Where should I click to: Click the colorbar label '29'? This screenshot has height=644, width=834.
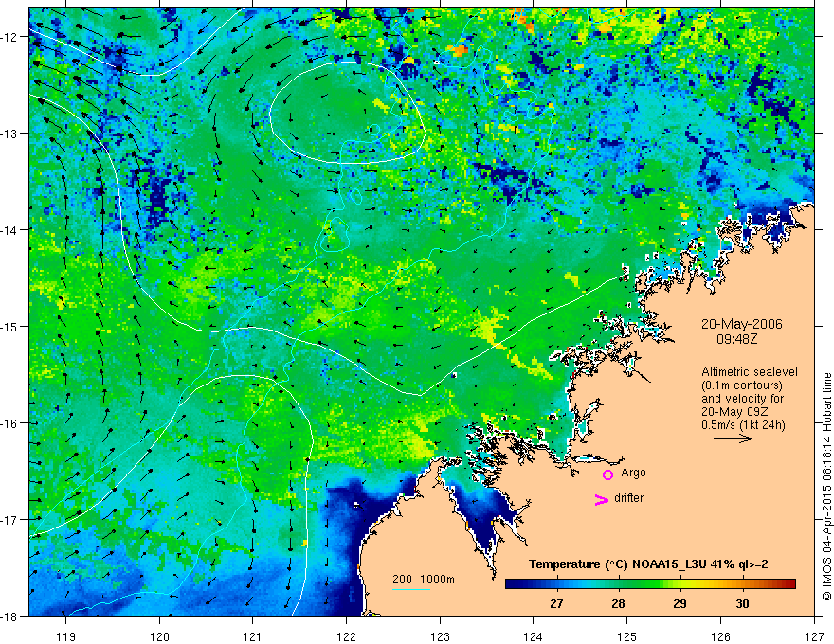point(680,603)
